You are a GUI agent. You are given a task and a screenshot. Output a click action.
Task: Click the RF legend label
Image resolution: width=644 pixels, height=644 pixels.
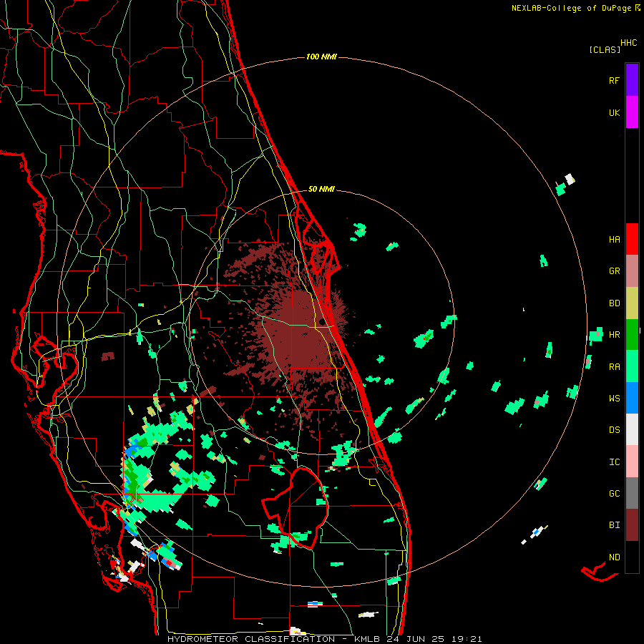[x=614, y=80]
